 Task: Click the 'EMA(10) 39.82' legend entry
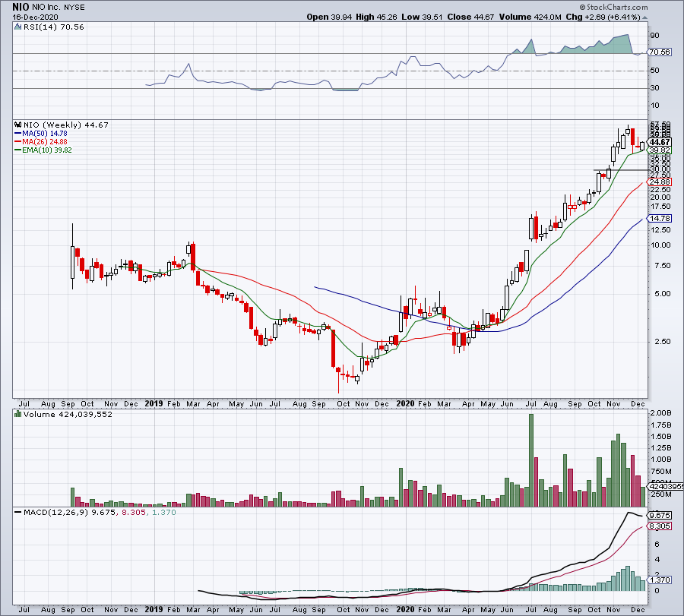tap(47, 150)
